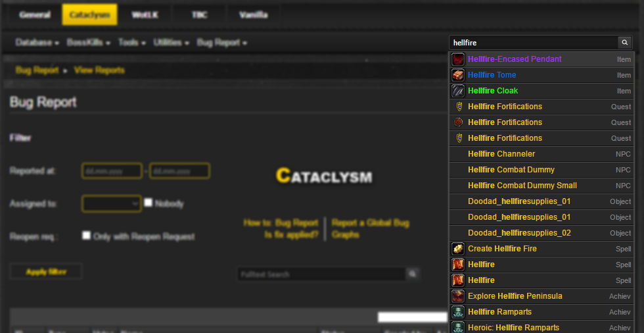
Task: Click the Hellfire-Encased Pendant item icon
Action: (x=458, y=59)
